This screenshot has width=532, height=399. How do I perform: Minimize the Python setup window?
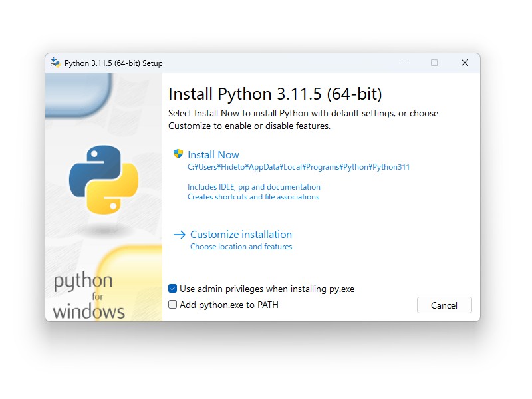point(404,63)
